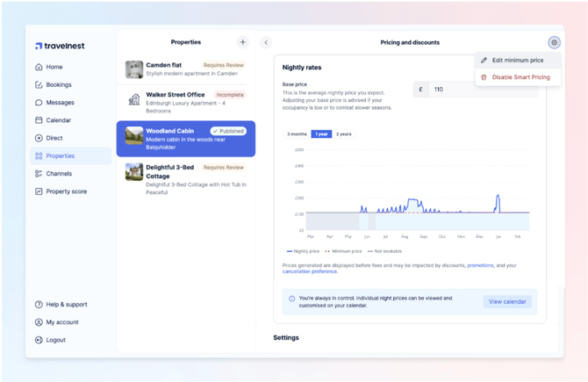Click the My account person icon
Viewport: 588px width, 382px height.
[x=39, y=322]
